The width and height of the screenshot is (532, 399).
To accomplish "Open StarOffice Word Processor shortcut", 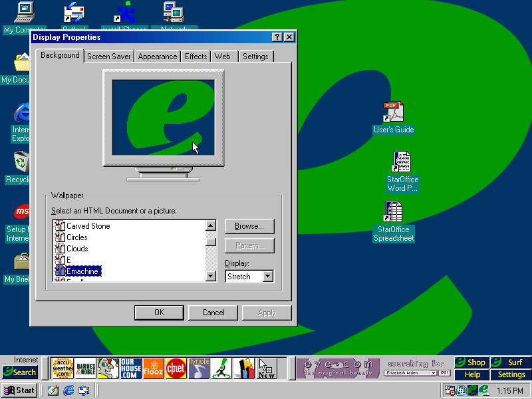I will point(402,163).
